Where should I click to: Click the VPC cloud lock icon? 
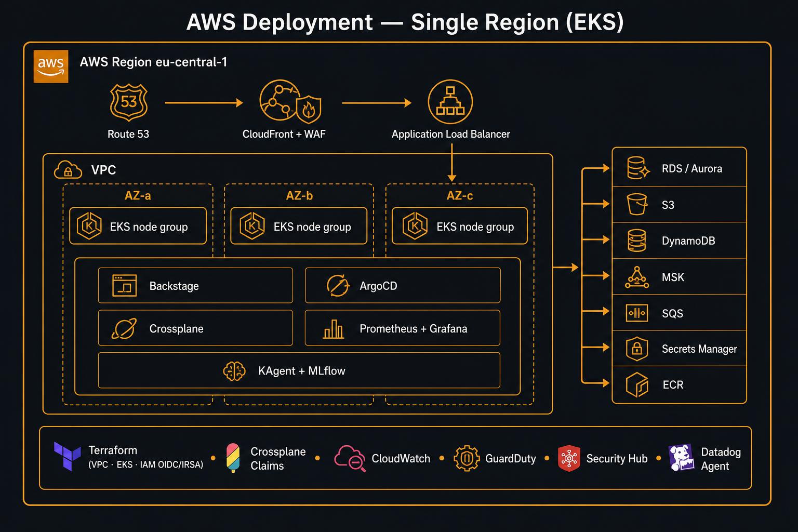point(68,169)
